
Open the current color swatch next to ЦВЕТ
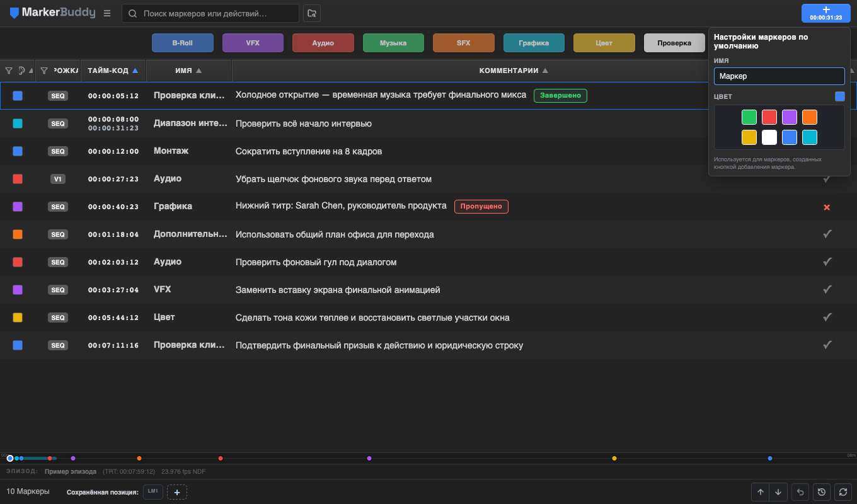(840, 96)
